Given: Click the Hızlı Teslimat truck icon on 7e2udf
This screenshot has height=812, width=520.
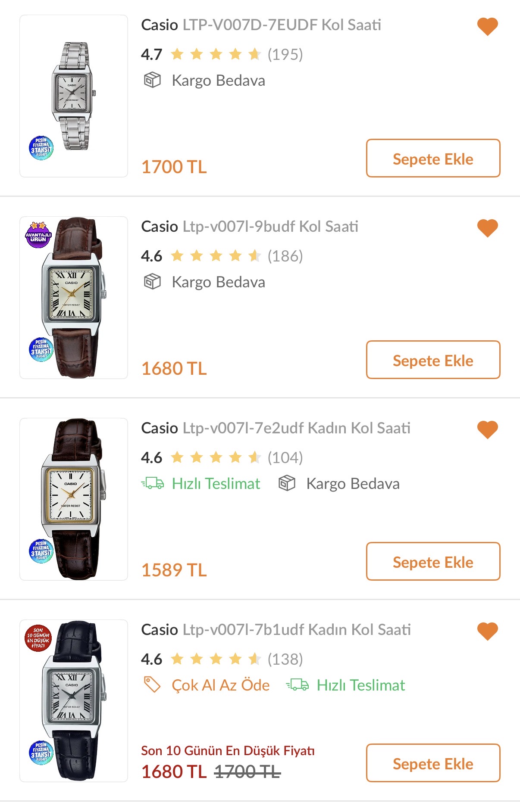Looking at the screenshot, I should tap(153, 483).
